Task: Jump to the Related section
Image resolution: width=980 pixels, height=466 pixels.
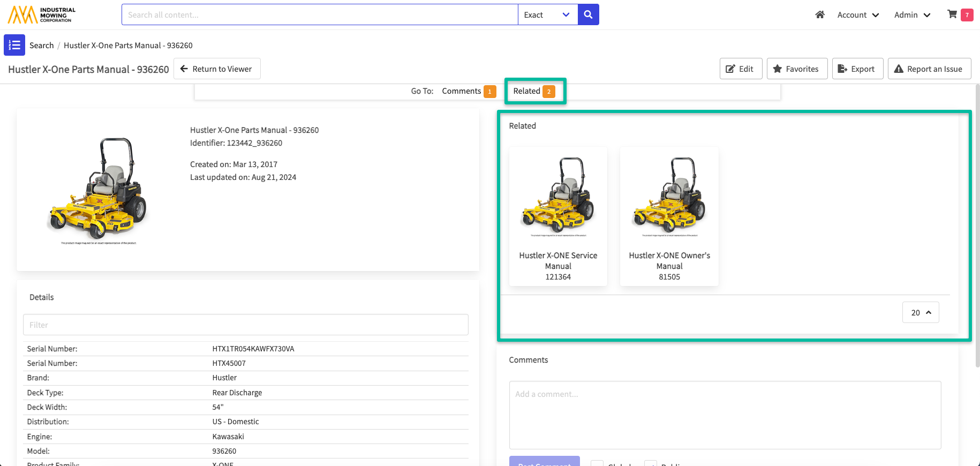Action: tap(533, 91)
